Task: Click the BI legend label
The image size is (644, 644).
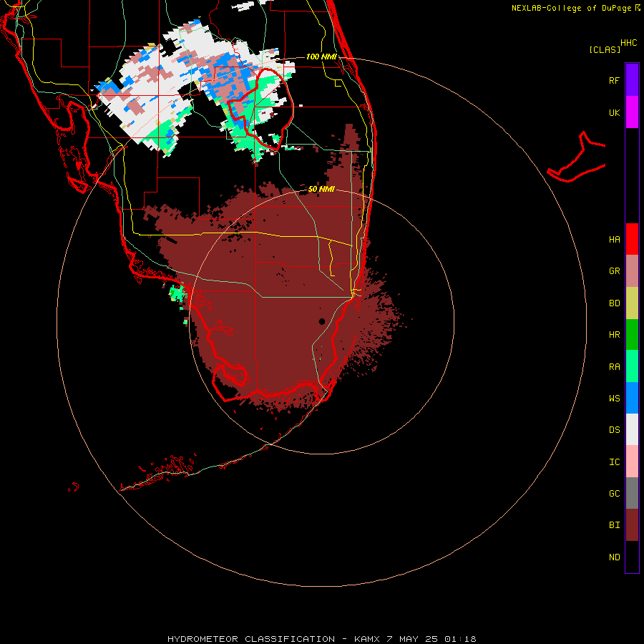Action: click(614, 525)
